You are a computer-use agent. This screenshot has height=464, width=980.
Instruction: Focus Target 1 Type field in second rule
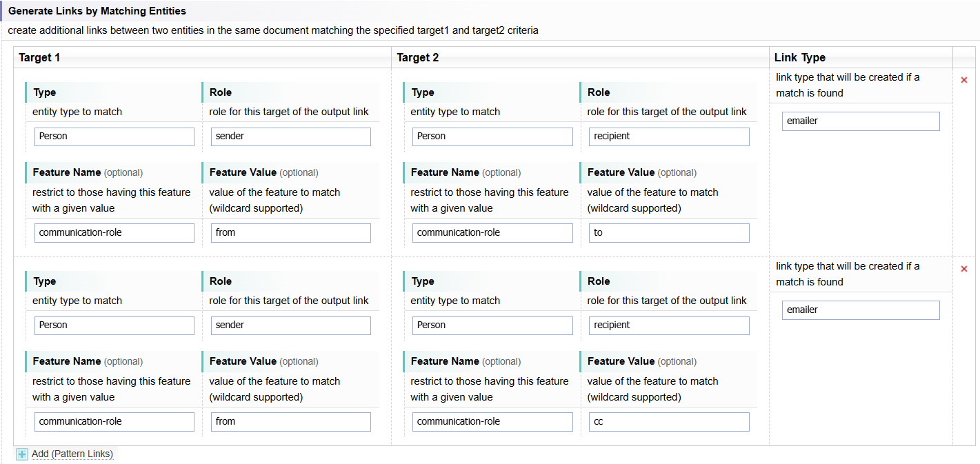114,325
